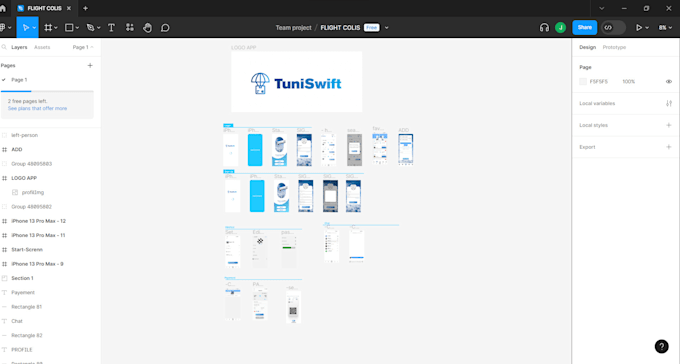680x364 pixels.
Task: Edit the 100% page opacity field
Action: (x=628, y=82)
